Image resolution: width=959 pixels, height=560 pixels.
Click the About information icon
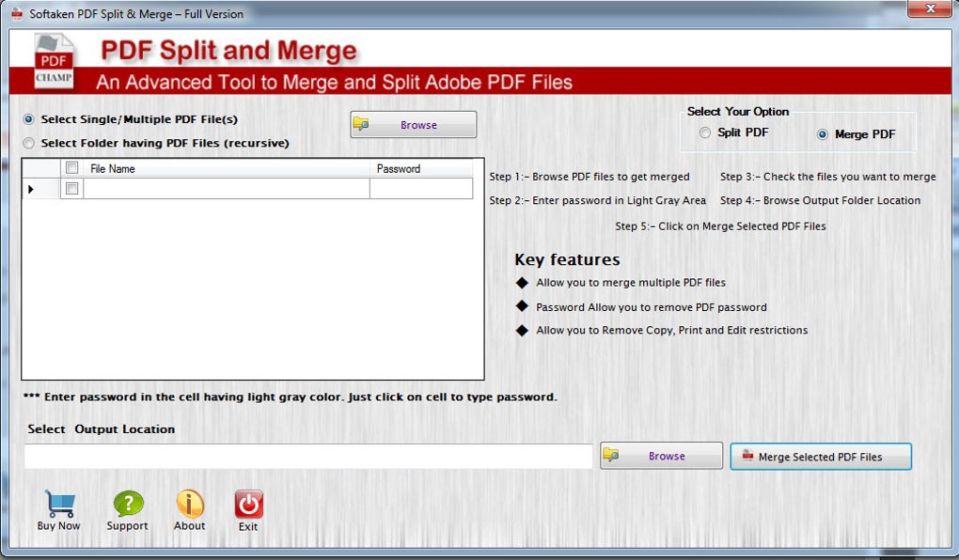(x=189, y=502)
